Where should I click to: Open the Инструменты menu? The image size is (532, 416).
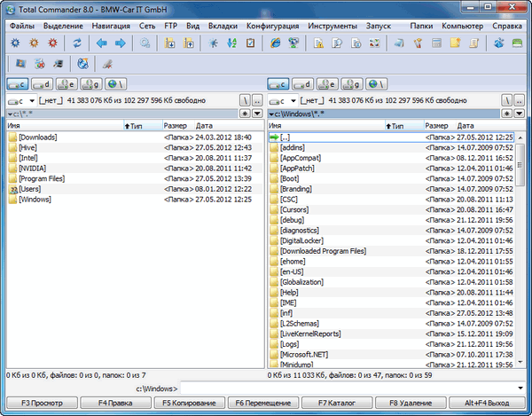[x=332, y=25]
